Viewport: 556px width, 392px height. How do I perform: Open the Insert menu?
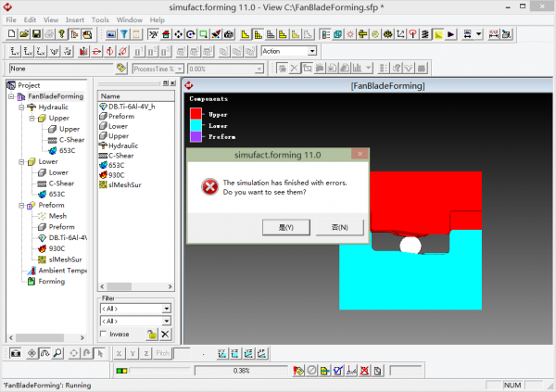[75, 19]
